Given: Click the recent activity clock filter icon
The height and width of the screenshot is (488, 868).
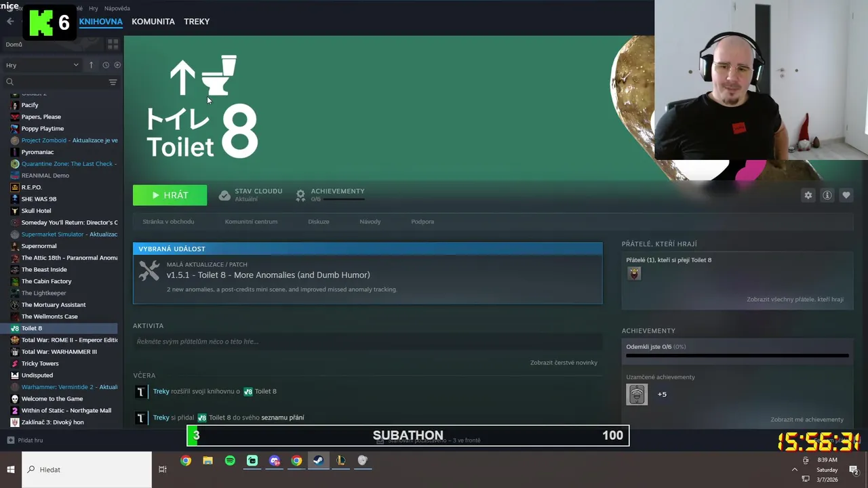Looking at the screenshot, I should click(106, 65).
